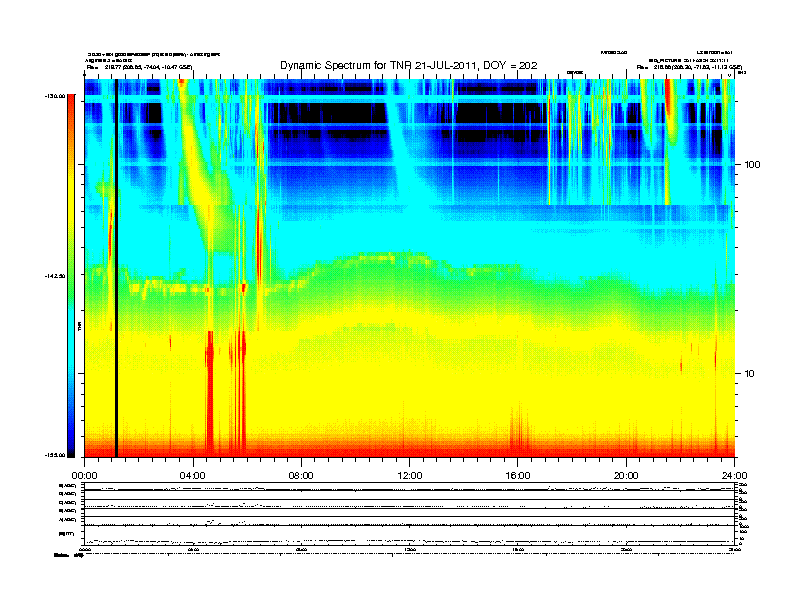
Task: Click the '08:00' time axis label
Action: click(x=302, y=476)
